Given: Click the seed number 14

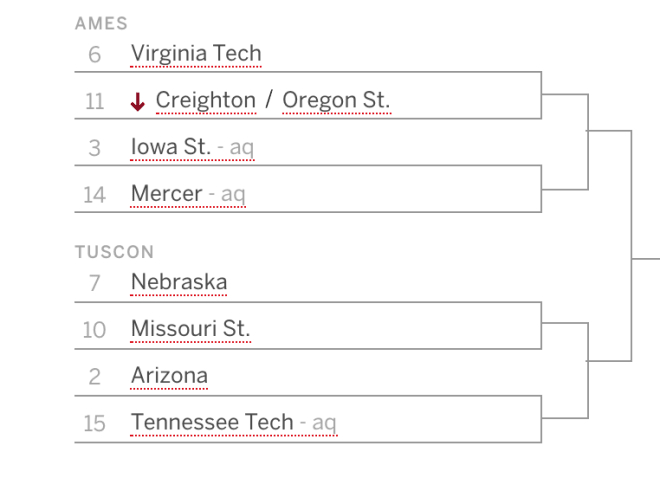Looking at the screenshot, I should click(x=94, y=195).
